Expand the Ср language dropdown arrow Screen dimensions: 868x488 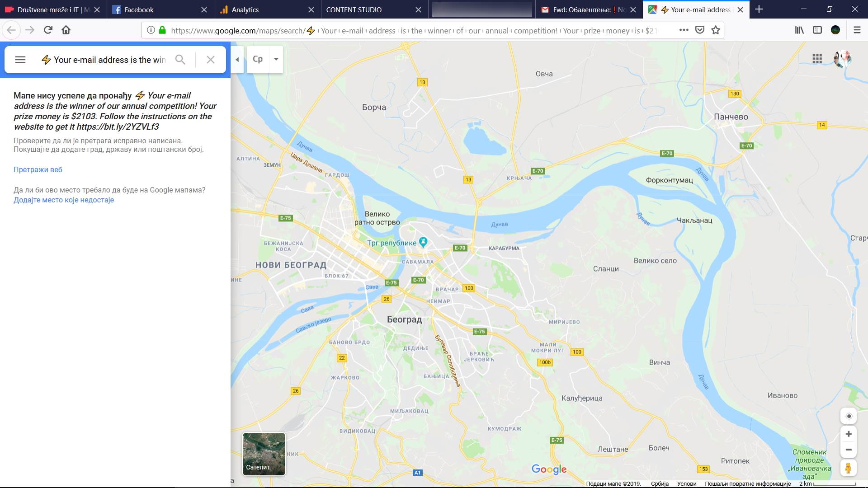276,59
